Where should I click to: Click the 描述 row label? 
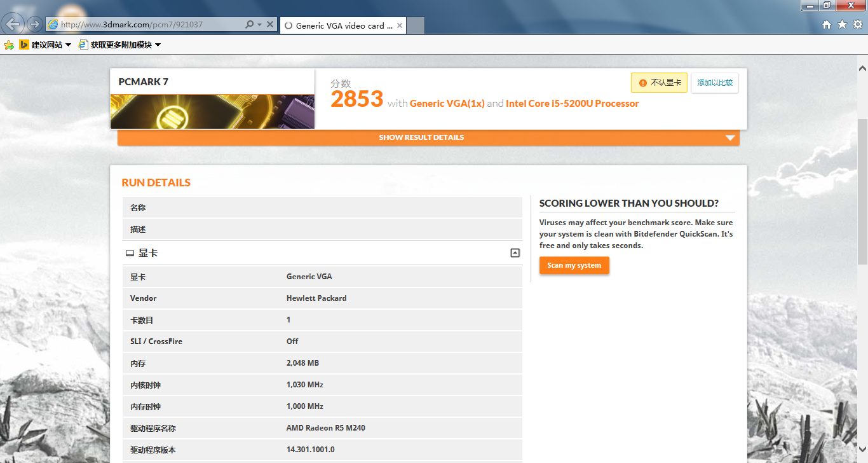[x=138, y=230]
